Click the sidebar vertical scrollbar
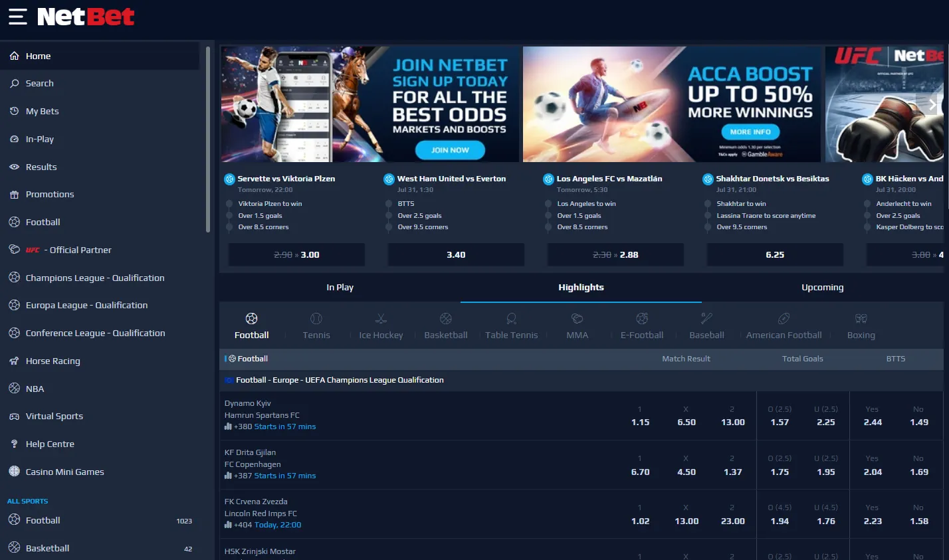Screen dimensions: 949x560 (x=208, y=140)
